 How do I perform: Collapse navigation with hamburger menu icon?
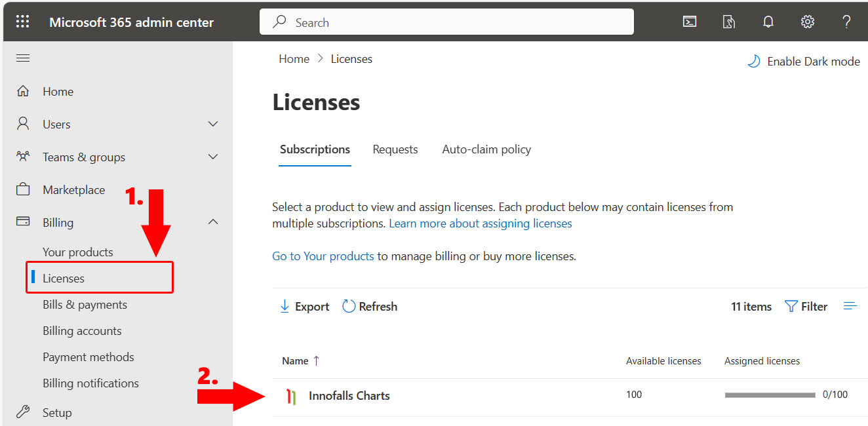click(23, 58)
